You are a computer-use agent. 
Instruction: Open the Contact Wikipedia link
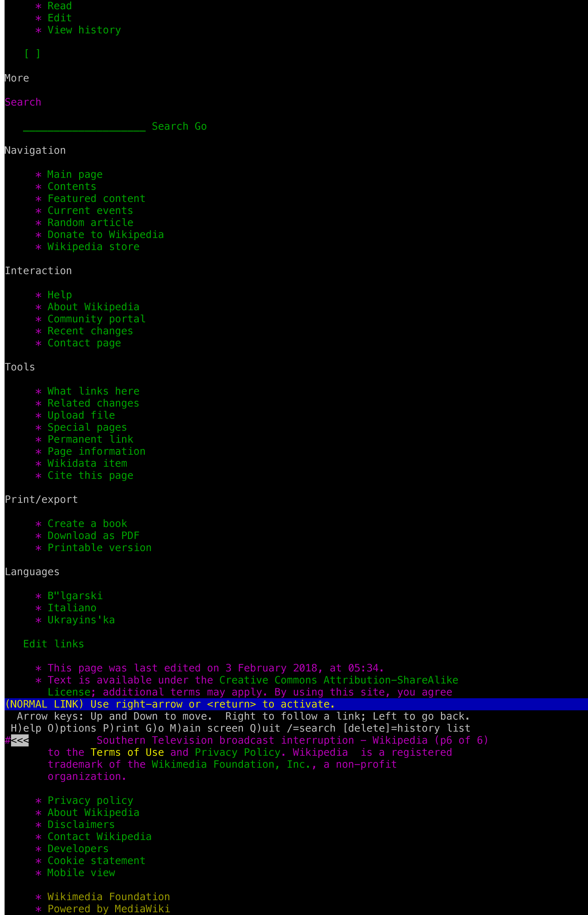pos(99,836)
